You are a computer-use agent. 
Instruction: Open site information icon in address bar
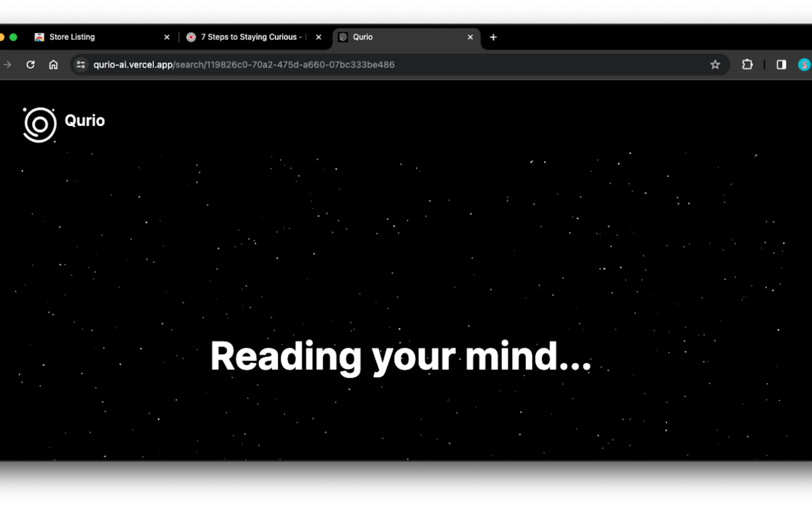pyautogui.click(x=81, y=65)
